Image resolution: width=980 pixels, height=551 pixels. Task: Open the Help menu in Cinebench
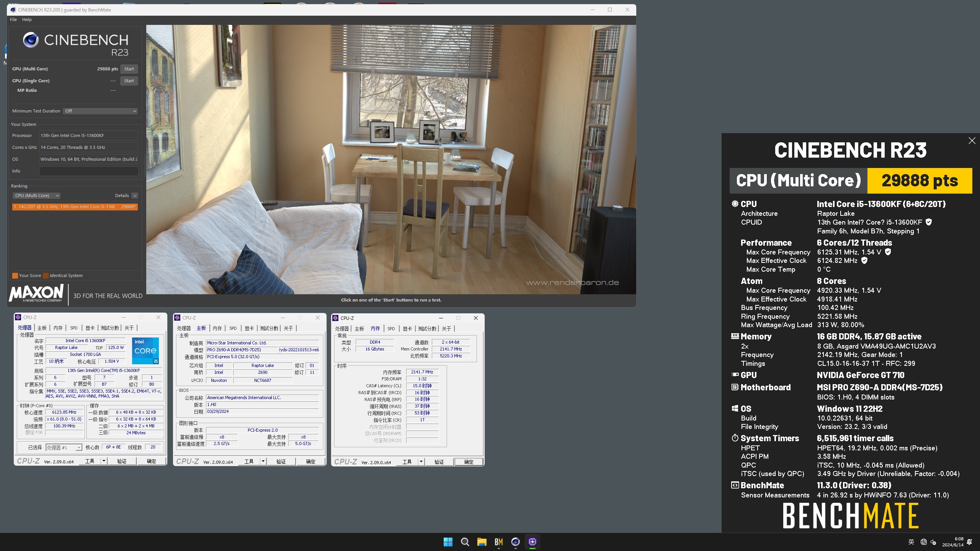click(x=27, y=20)
